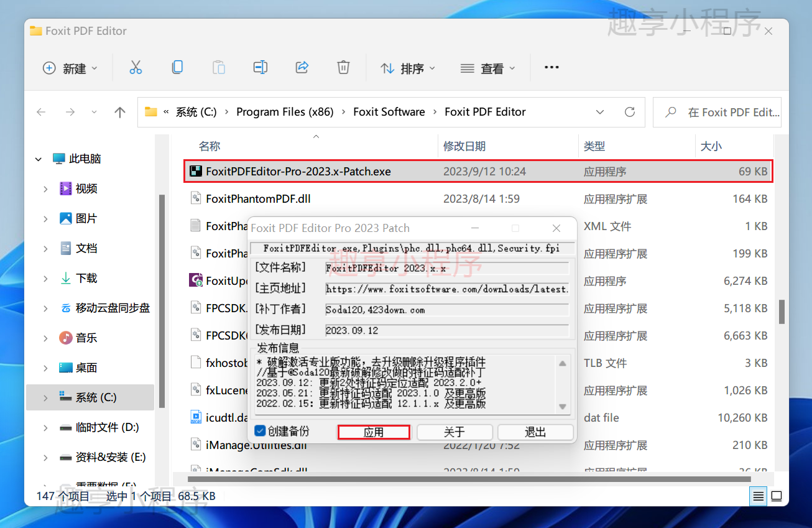
Task: Click the Copy icon in Explorer toolbar
Action: (x=177, y=67)
